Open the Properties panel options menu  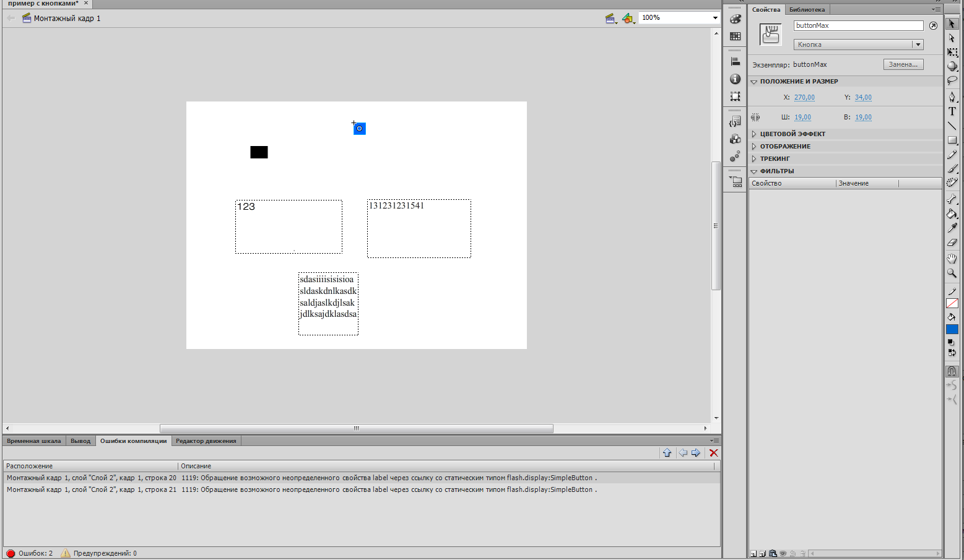pyautogui.click(x=936, y=9)
